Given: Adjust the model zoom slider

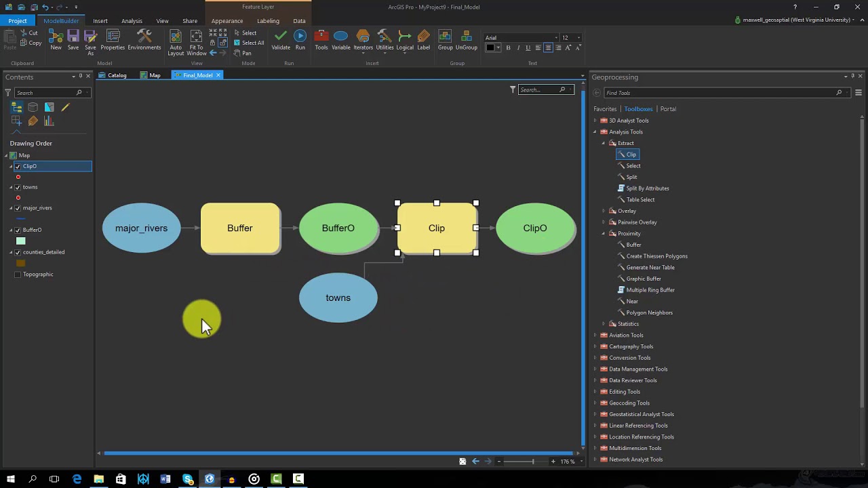Looking at the screenshot, I should [x=532, y=462].
